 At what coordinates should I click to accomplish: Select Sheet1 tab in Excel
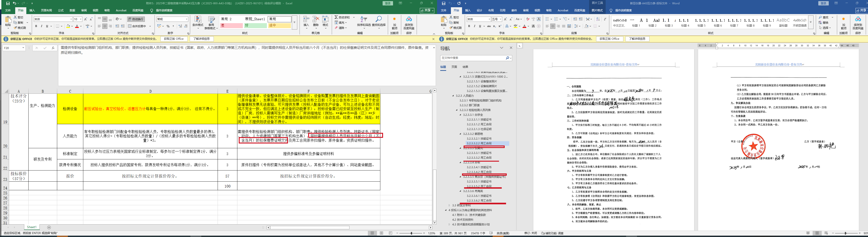coord(32,227)
